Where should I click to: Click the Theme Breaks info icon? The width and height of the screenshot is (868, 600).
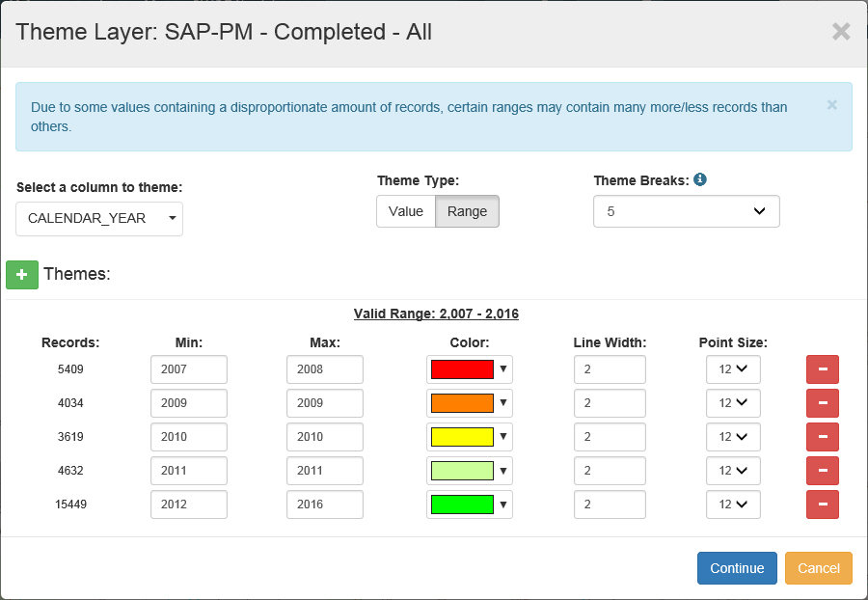click(700, 180)
